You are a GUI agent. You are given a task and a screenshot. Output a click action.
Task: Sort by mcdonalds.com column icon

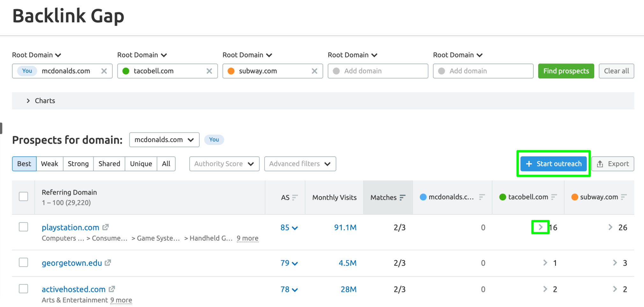(x=482, y=197)
